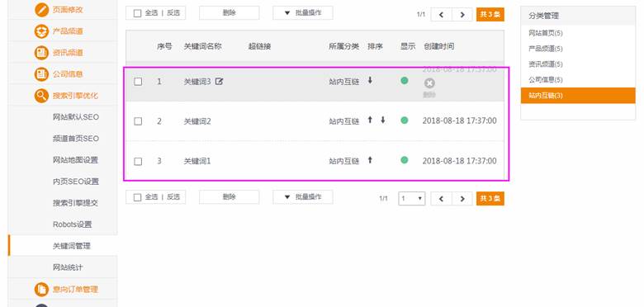Open 网站地图设置 menu item
This screenshot has height=307, width=644.
[76, 160]
